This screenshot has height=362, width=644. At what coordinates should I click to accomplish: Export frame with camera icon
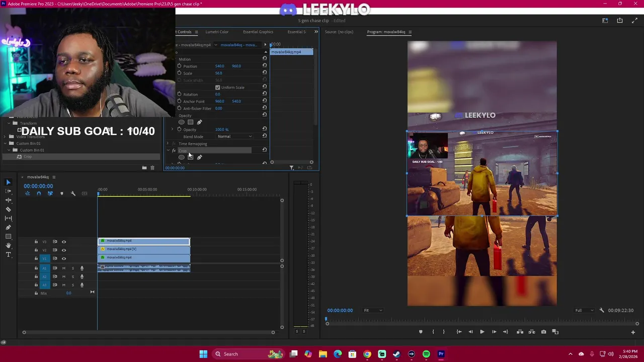coord(543,332)
